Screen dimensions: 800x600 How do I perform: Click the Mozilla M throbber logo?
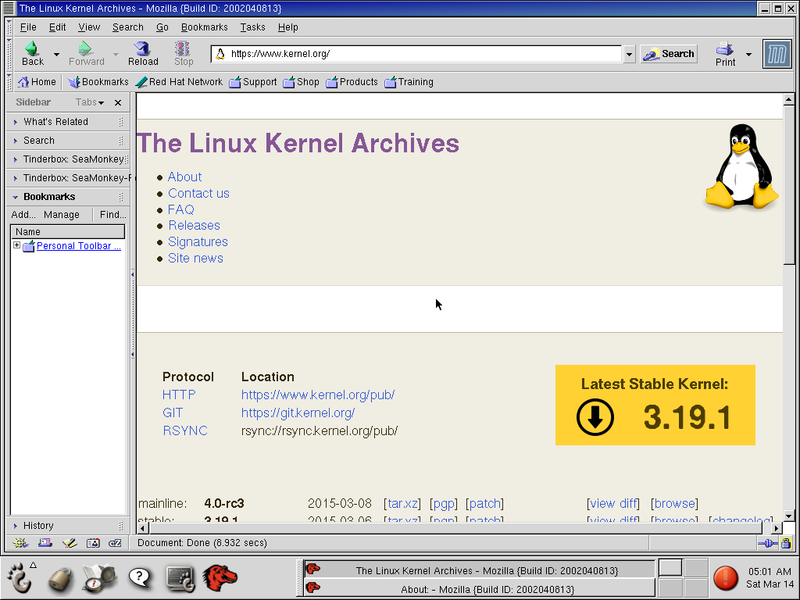(x=777, y=54)
